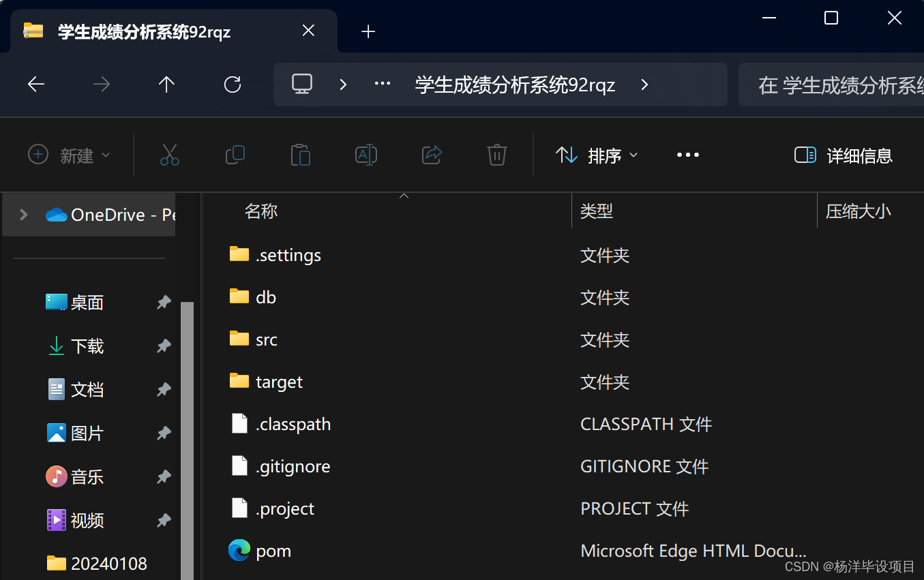Select the db folder

pyautogui.click(x=252, y=297)
